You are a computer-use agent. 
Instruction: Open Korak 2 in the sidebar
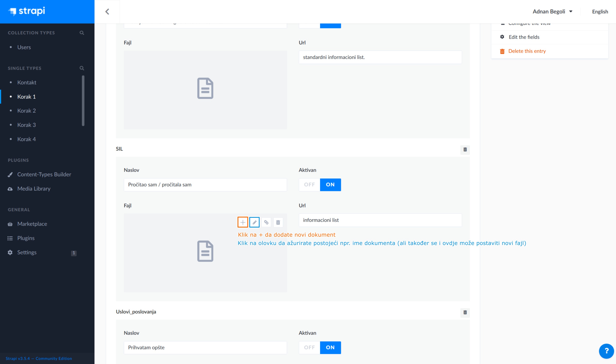[x=26, y=111]
